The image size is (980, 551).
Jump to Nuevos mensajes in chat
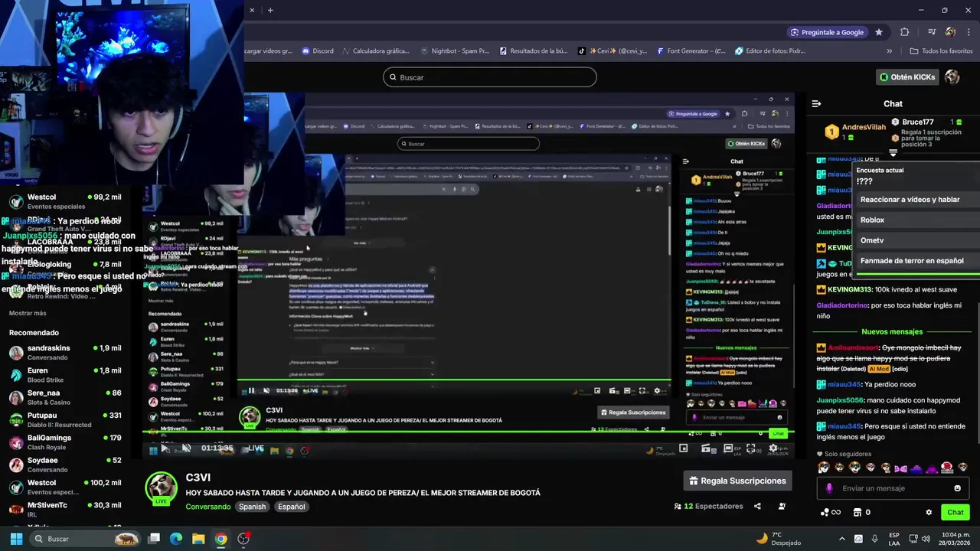(892, 331)
